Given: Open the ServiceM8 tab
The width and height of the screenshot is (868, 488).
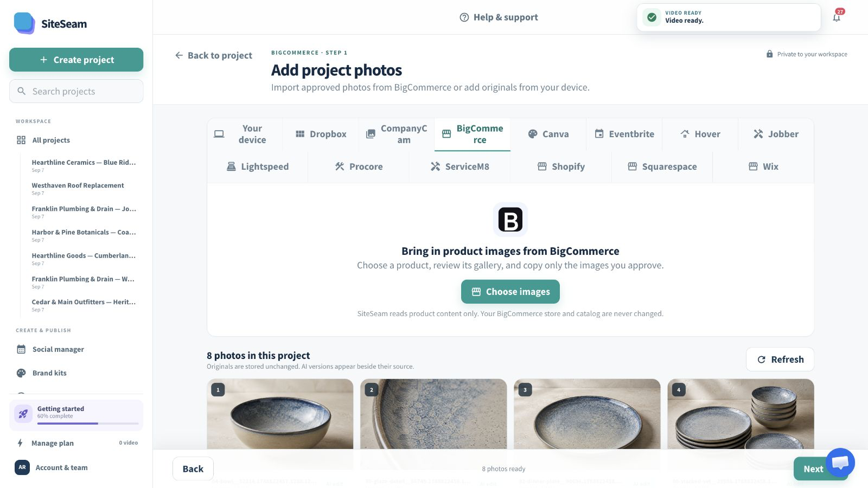Looking at the screenshot, I should (460, 166).
